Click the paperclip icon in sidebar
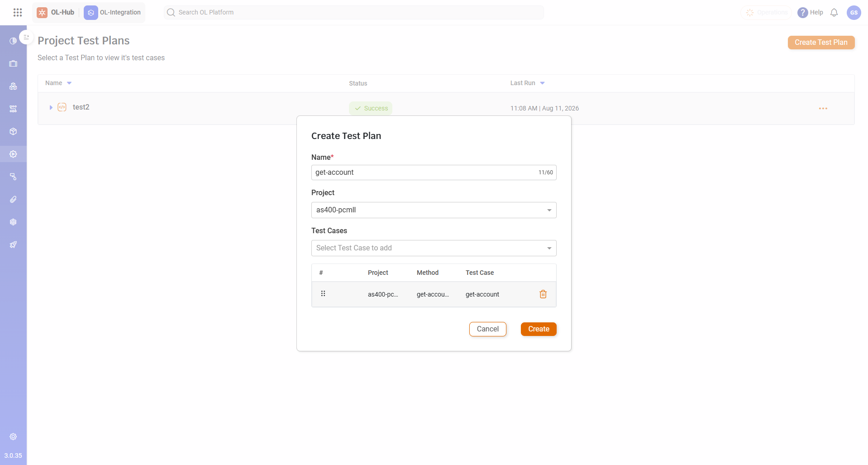The width and height of the screenshot is (868, 465). [13, 199]
